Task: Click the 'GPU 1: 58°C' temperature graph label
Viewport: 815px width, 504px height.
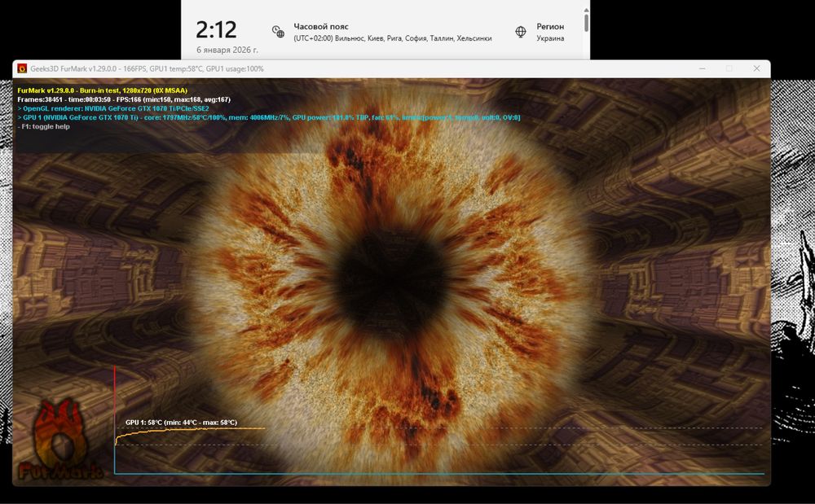Action: (x=181, y=423)
